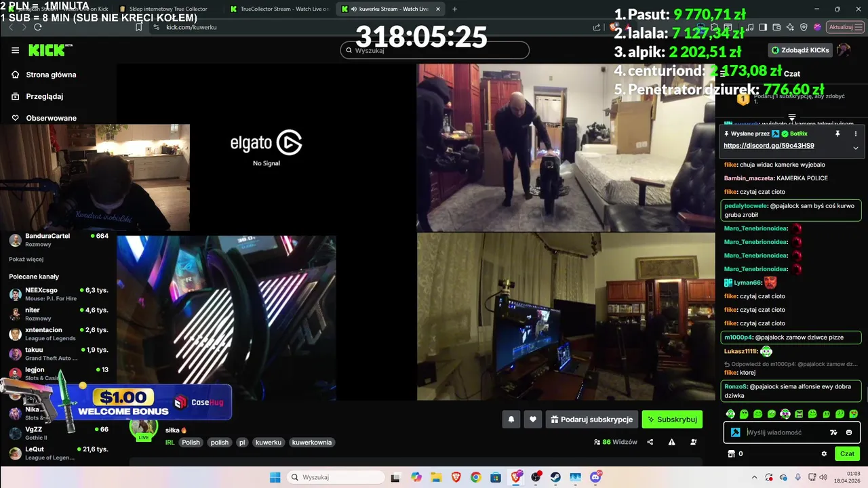868x488 pixels.
Task: Open the Kick hamburger menu
Action: (x=15, y=50)
